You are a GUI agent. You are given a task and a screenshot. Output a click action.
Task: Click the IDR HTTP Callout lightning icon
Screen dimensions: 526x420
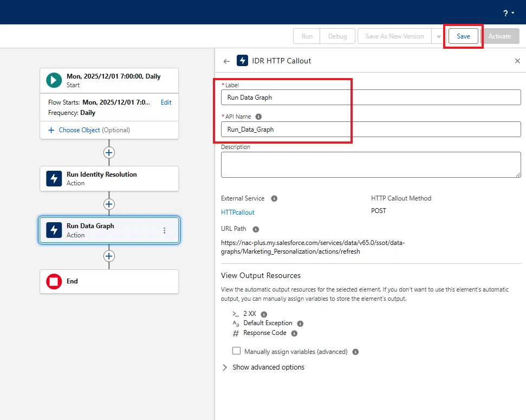[242, 61]
